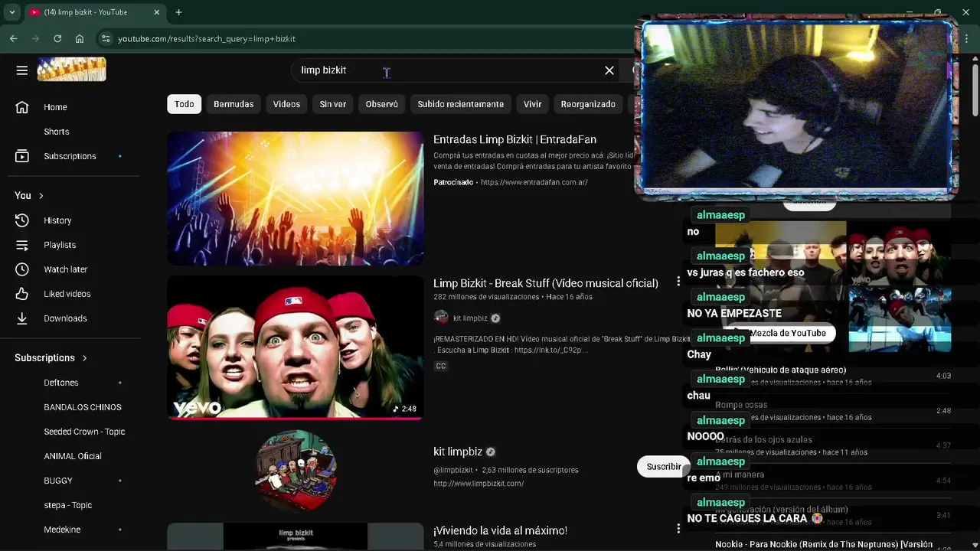Open Downloads icon

click(22, 318)
